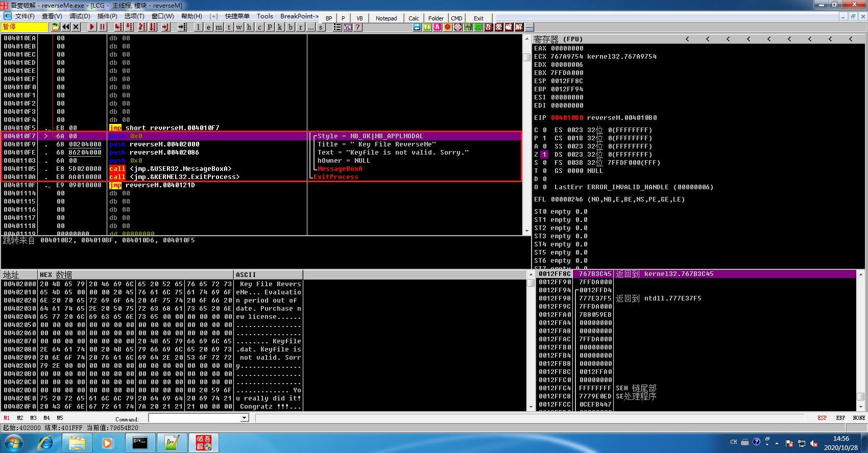Open the 插件(P) plugins menu
Viewport: 868px width, 453px height.
click(x=107, y=16)
